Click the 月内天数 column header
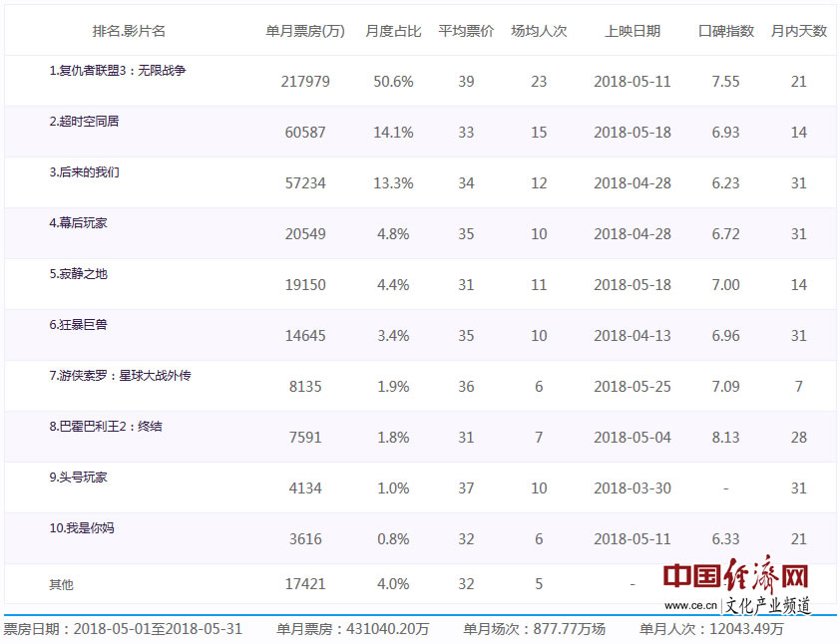The width and height of the screenshot is (840, 644). (x=799, y=31)
